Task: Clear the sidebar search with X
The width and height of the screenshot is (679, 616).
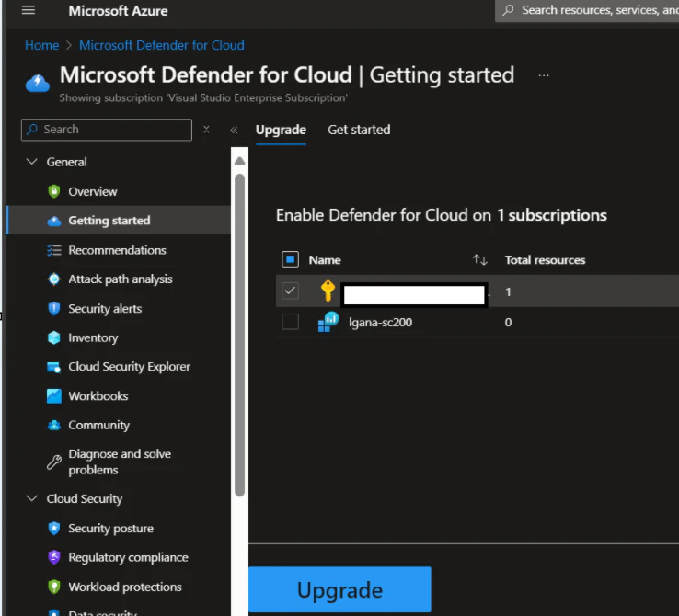Action: tap(207, 130)
